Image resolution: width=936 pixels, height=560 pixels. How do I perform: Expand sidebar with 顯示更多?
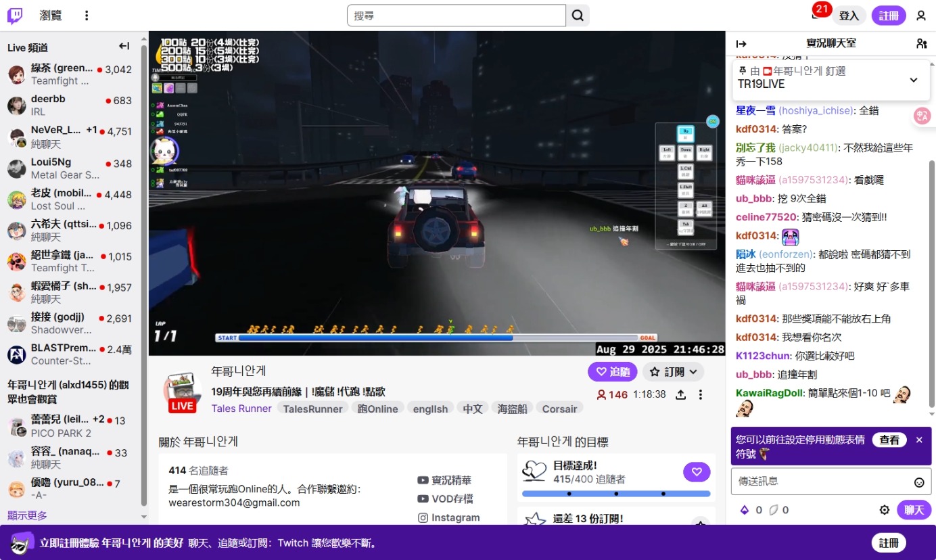tap(27, 515)
